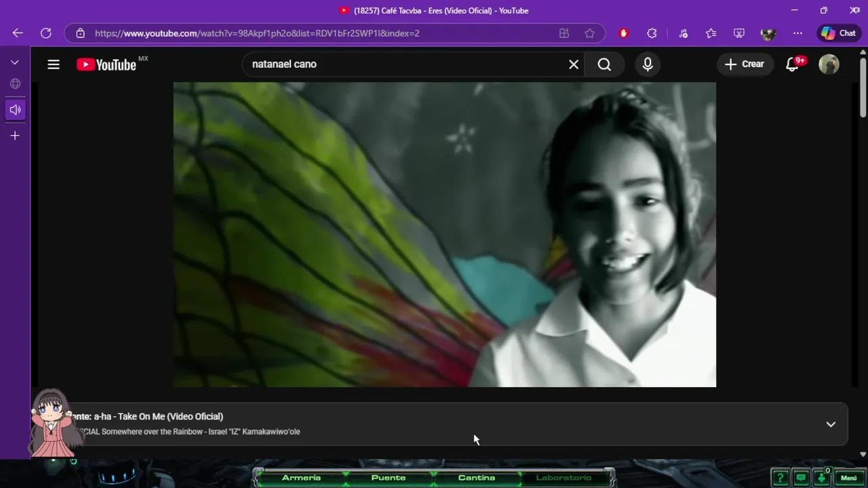This screenshot has width=868, height=488.
Task: Click the next video title Take On Me
Action: pyautogui.click(x=158, y=416)
